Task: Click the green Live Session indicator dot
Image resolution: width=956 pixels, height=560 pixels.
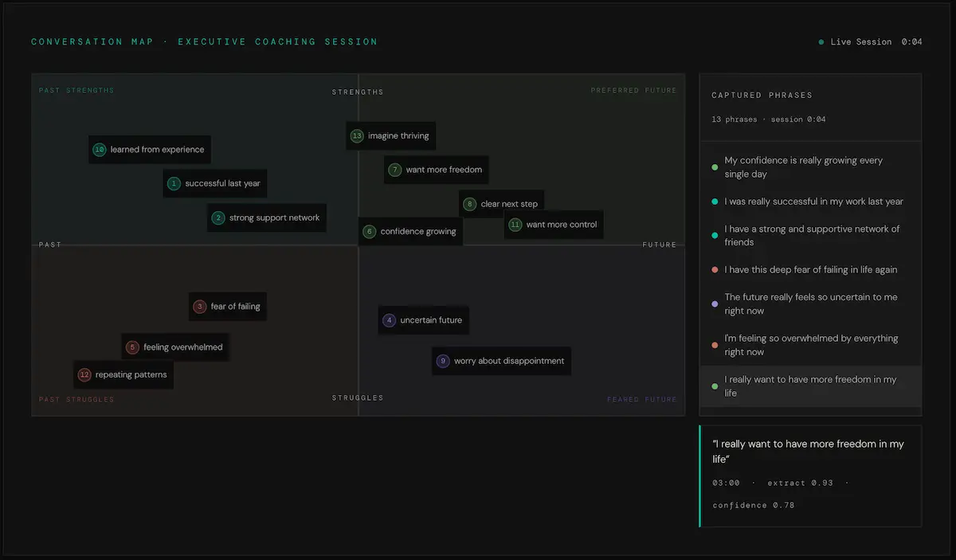Action: pos(821,42)
